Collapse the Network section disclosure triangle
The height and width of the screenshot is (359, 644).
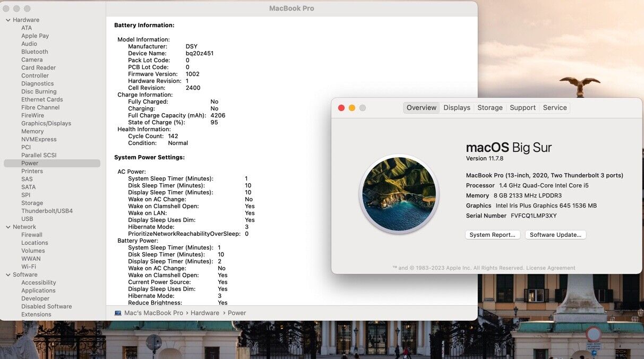click(x=8, y=227)
